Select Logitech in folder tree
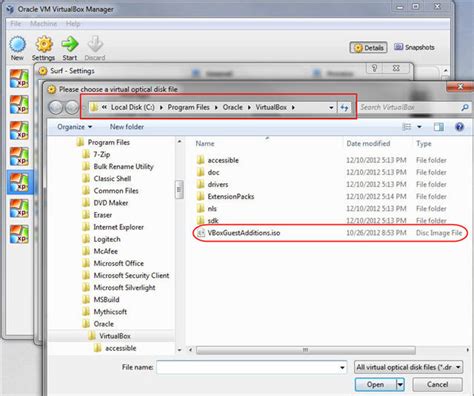This screenshot has height=396, width=474. pyautogui.click(x=107, y=239)
